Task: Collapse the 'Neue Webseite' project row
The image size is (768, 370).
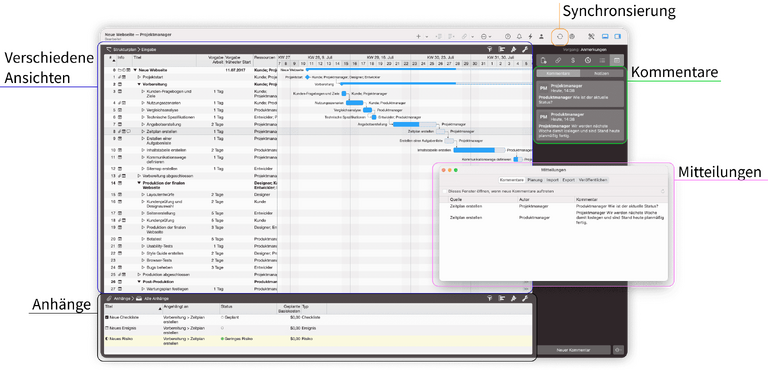Action: pos(135,70)
